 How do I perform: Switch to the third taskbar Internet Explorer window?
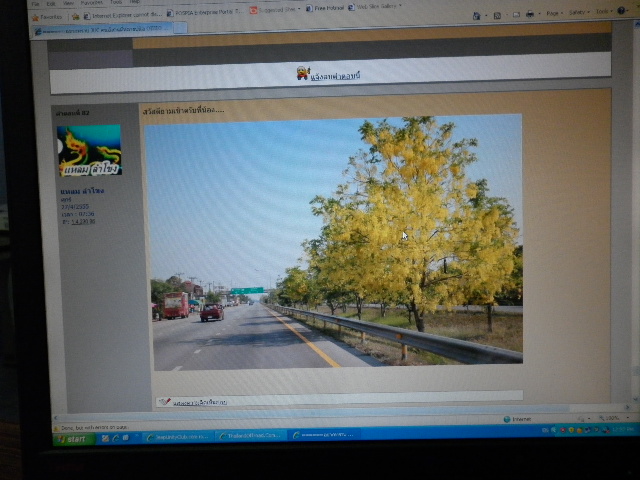pyautogui.click(x=324, y=435)
